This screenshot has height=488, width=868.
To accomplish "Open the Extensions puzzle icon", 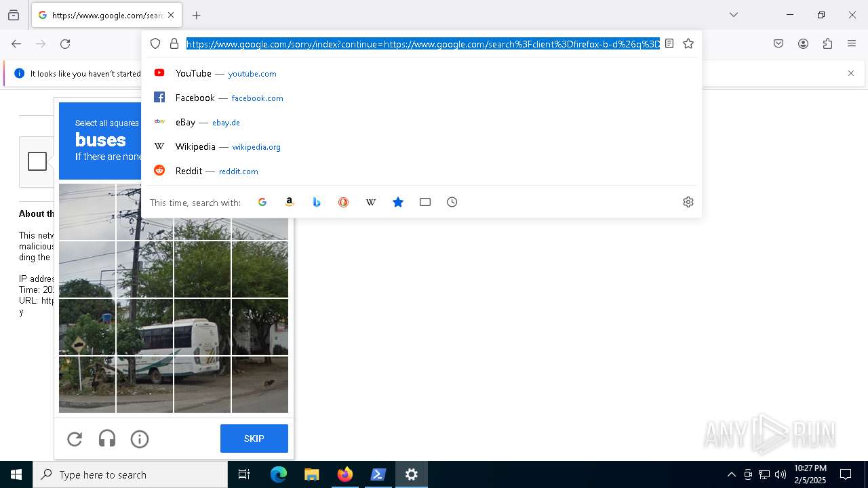I will 827,43.
